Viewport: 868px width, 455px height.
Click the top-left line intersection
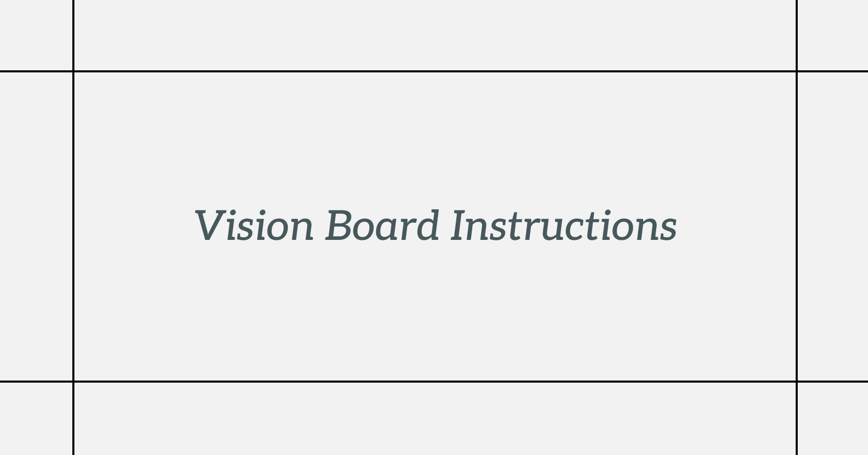[x=73, y=71]
